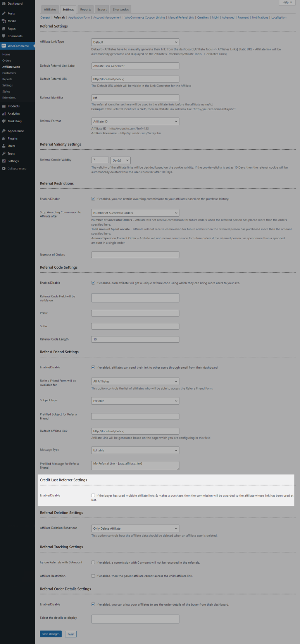This screenshot has height=644, width=300.
Task: Disable the Referral Restrictions checkbox
Action: tap(93, 199)
